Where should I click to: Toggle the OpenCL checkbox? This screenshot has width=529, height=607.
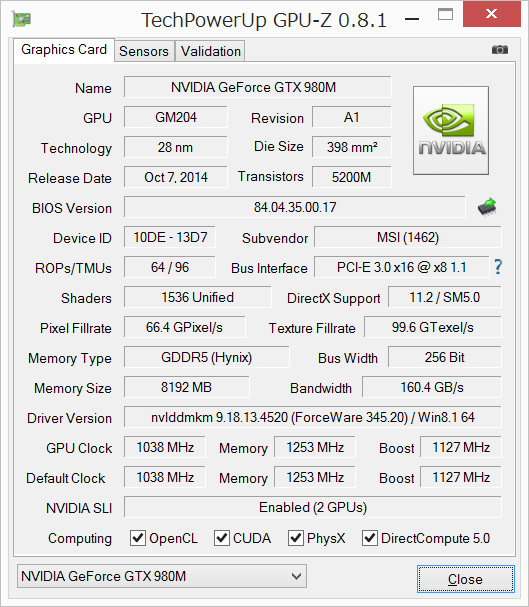(138, 538)
